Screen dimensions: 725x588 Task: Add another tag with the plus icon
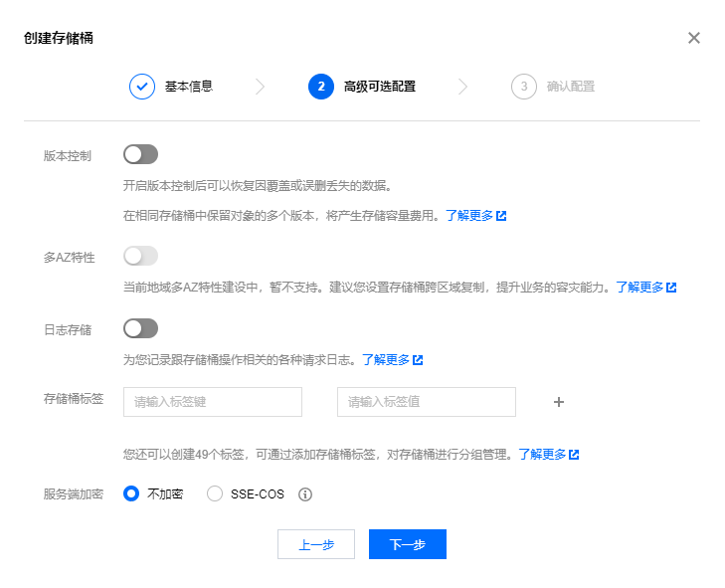(x=559, y=402)
